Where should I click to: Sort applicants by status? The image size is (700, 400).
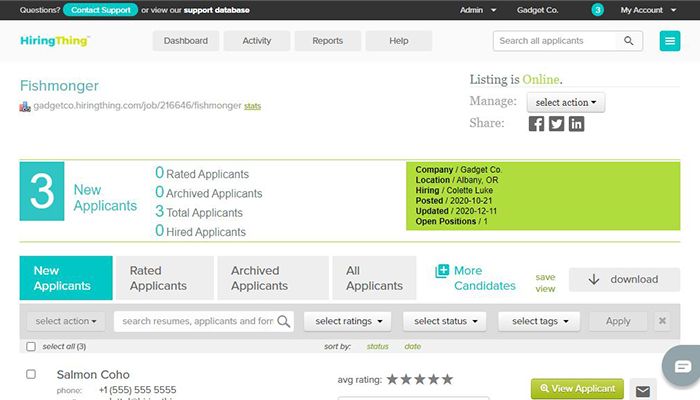pos(377,346)
